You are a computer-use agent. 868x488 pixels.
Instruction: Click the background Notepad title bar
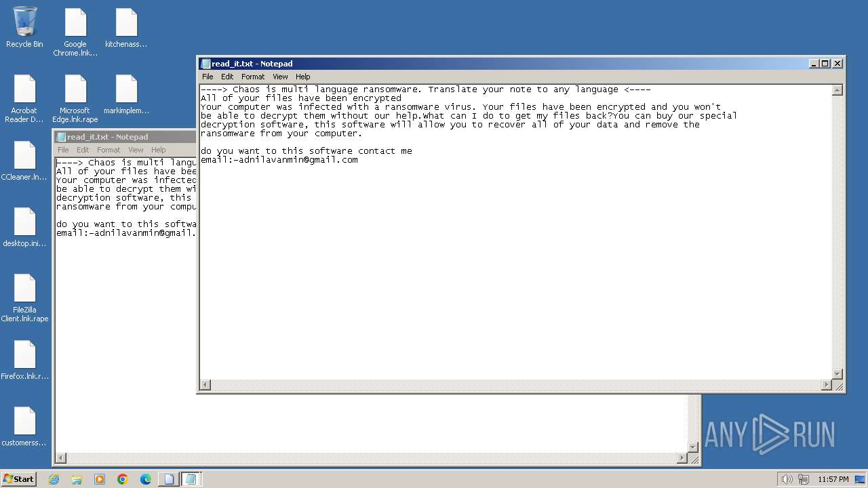tap(125, 137)
